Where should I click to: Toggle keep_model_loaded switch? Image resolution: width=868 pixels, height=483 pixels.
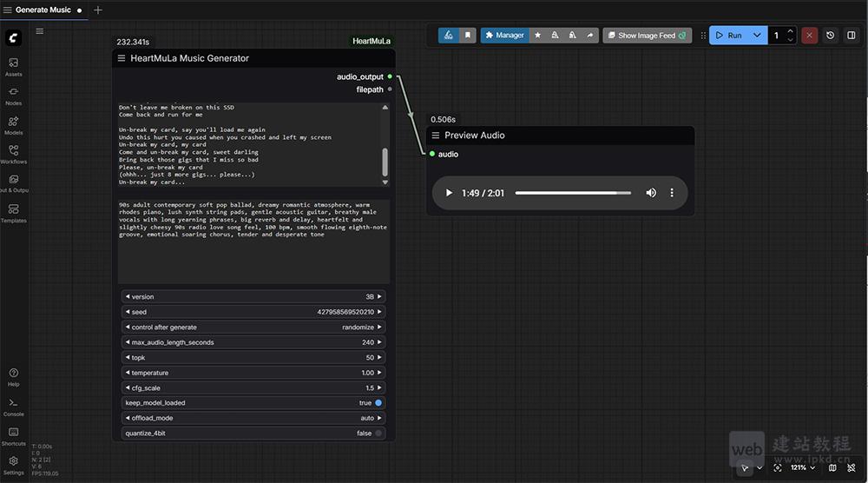(378, 403)
